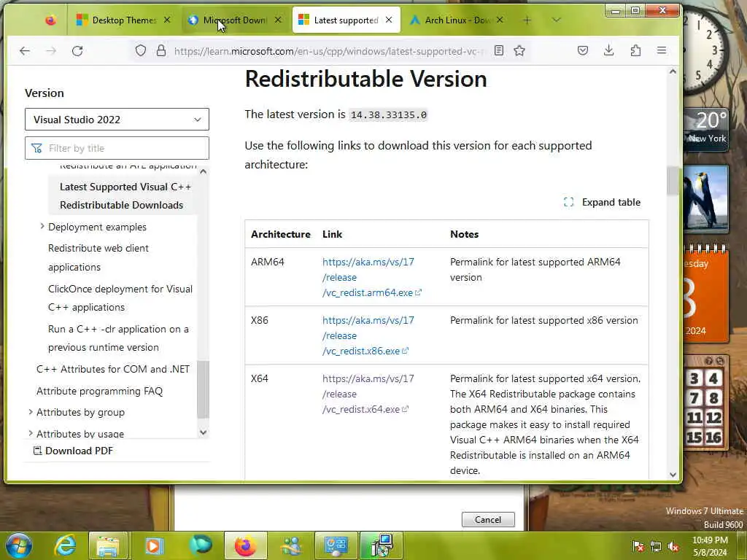The width and height of the screenshot is (747, 560).
Task: Click the sidebar tree scroll-up arrow
Action: click(x=203, y=171)
